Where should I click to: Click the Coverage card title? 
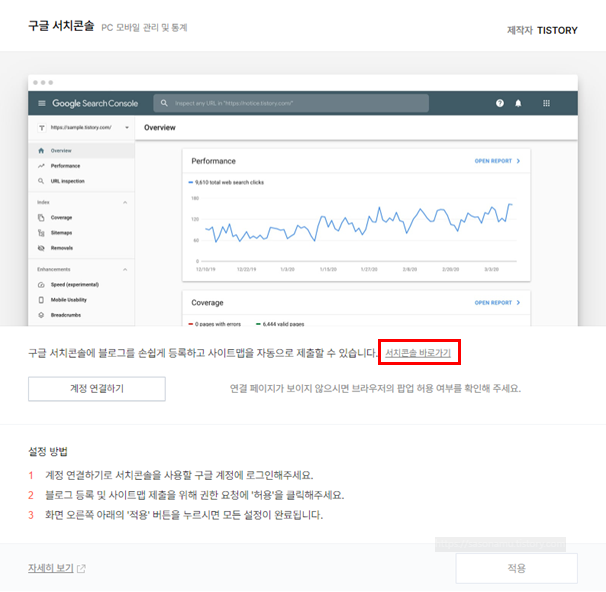pyautogui.click(x=207, y=303)
